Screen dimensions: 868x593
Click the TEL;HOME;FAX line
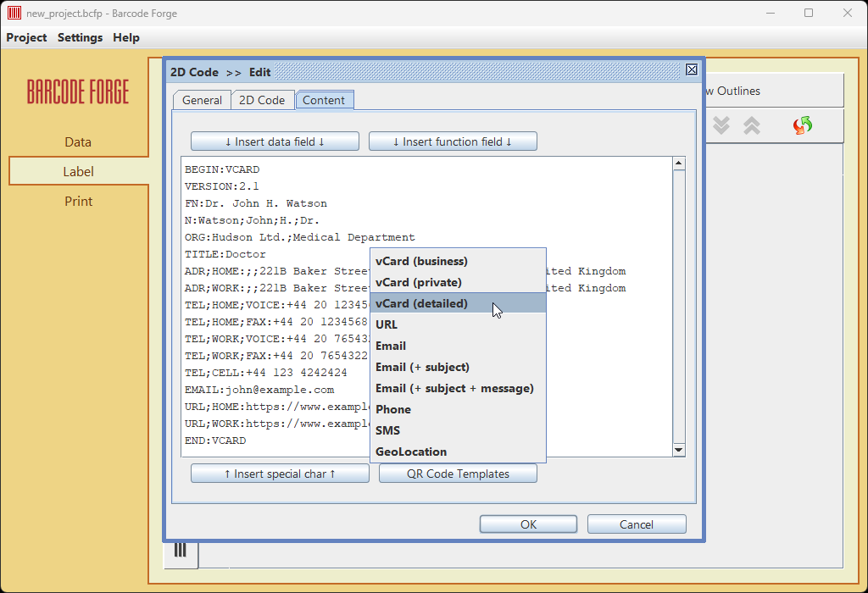276,322
